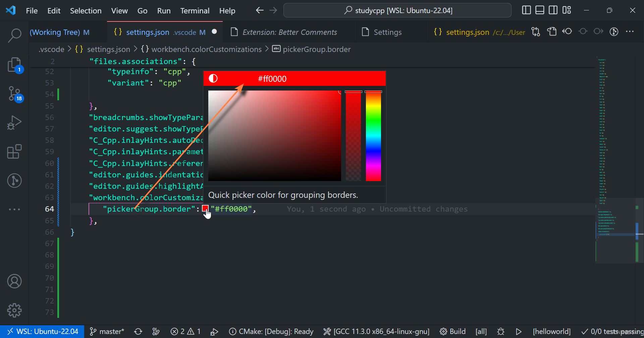Select launch target [helloworld]

pos(552,331)
